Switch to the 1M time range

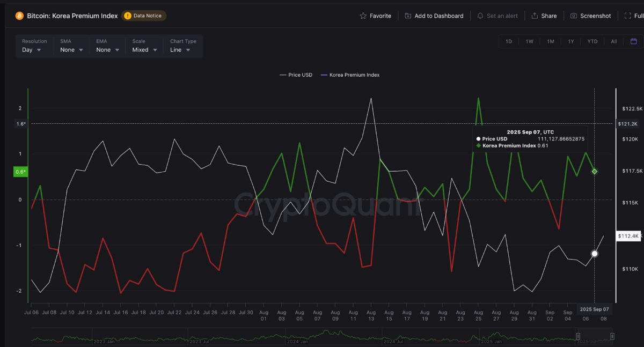click(x=550, y=41)
